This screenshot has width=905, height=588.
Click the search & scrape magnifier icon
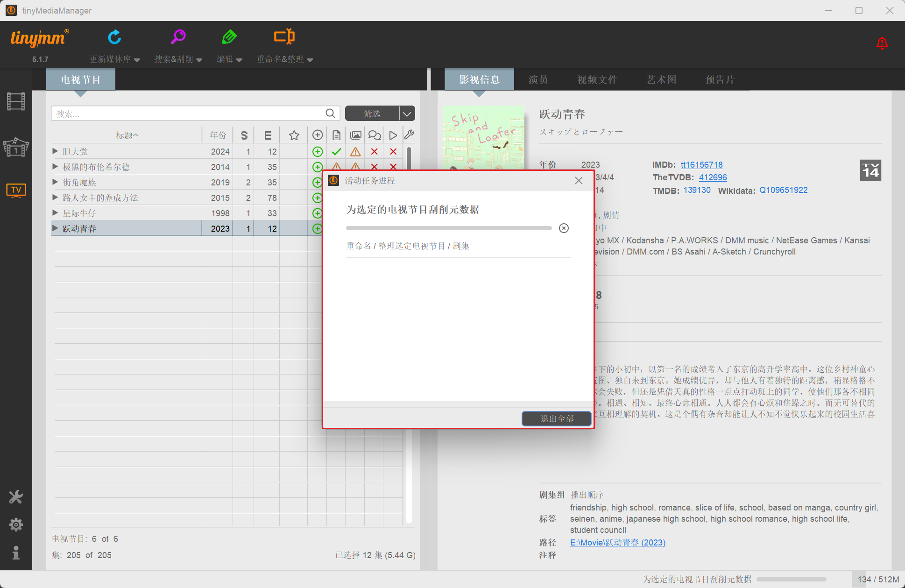coord(178,37)
